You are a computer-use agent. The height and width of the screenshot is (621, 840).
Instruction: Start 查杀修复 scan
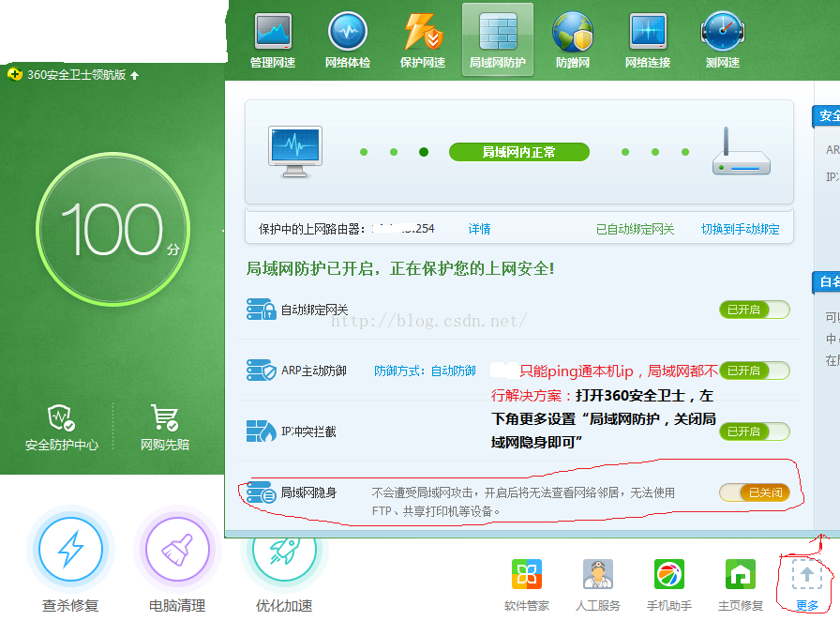pos(70,559)
